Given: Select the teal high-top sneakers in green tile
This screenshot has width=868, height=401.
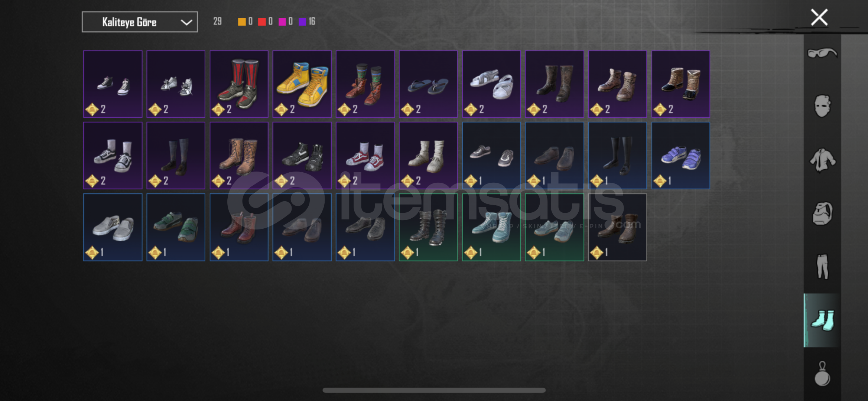Looking at the screenshot, I should click(491, 227).
